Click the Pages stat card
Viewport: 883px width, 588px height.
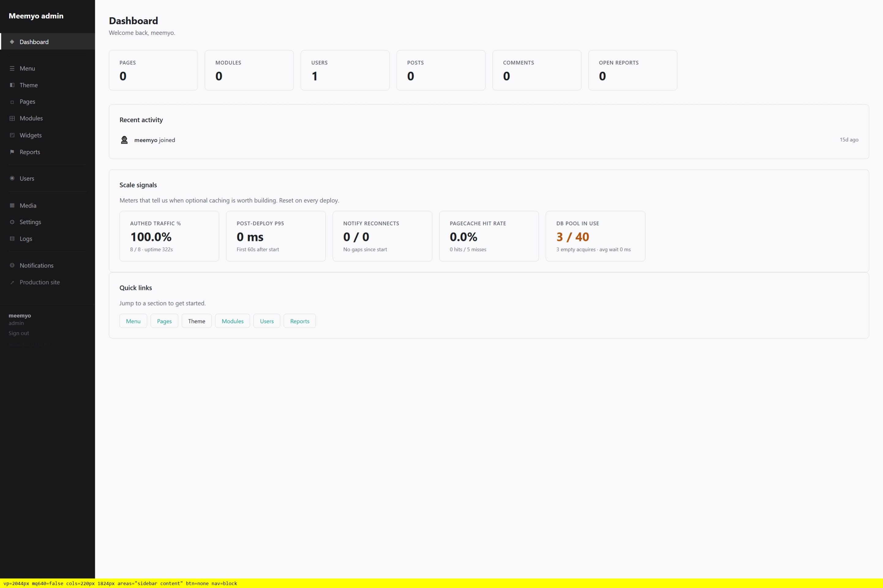pyautogui.click(x=153, y=70)
